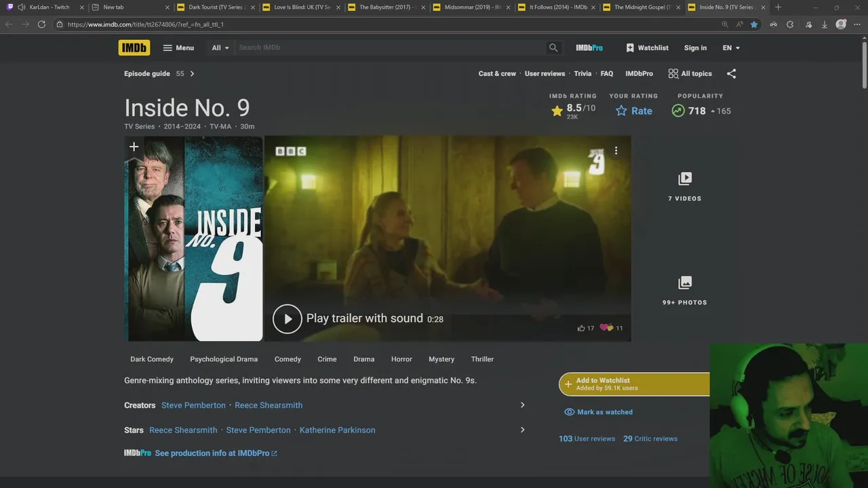Expand the Creators row chevron
The image size is (868, 488).
click(522, 405)
